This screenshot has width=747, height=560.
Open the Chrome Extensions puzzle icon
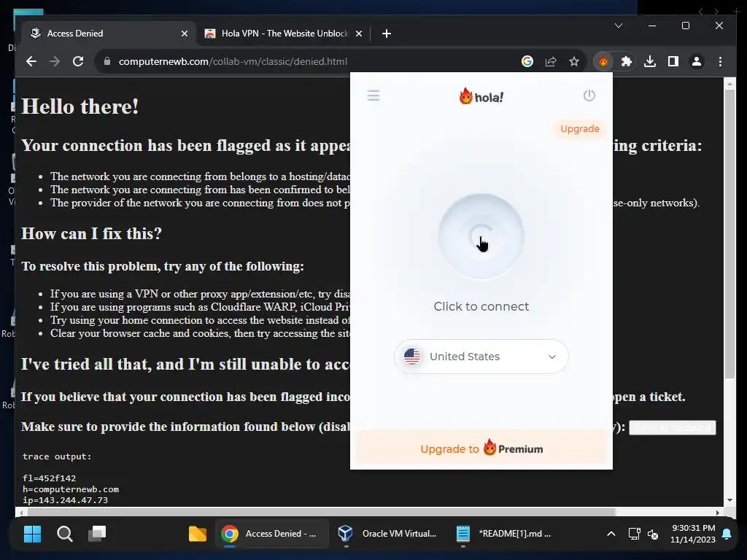point(627,61)
